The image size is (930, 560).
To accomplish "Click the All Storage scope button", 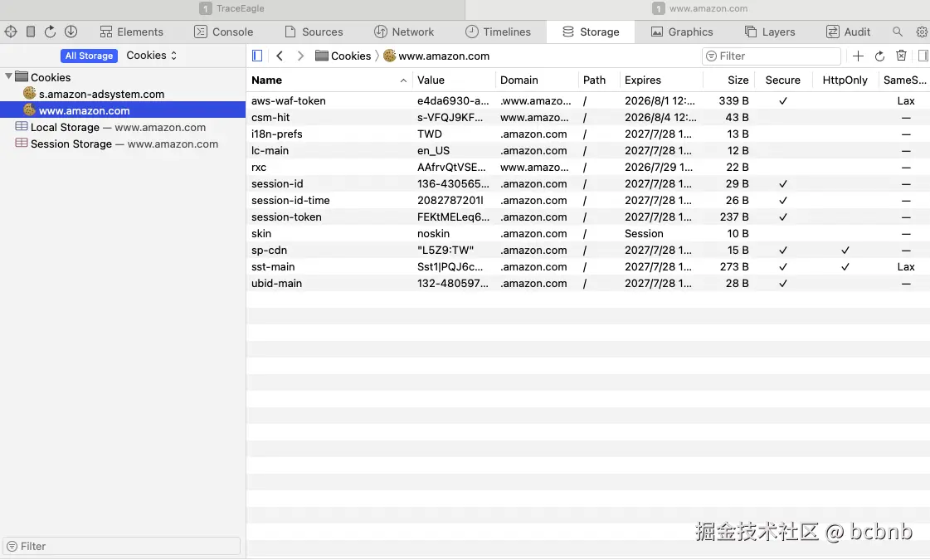I will pyautogui.click(x=89, y=56).
